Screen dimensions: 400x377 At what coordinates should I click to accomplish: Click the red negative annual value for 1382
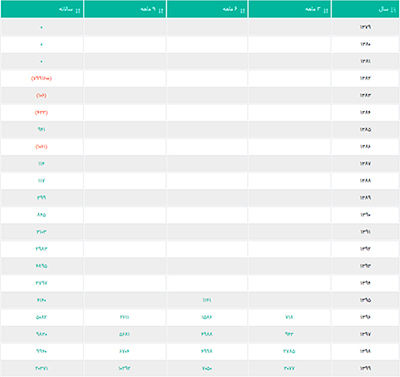click(41, 78)
